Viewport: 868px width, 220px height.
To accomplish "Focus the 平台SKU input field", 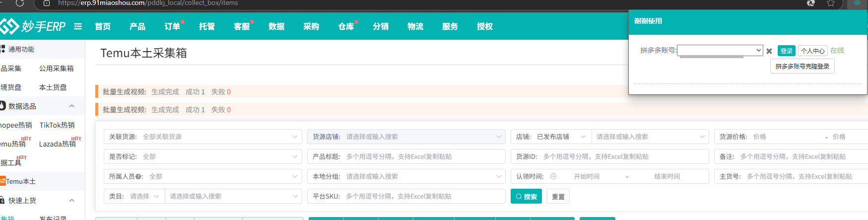I will pos(406,196).
